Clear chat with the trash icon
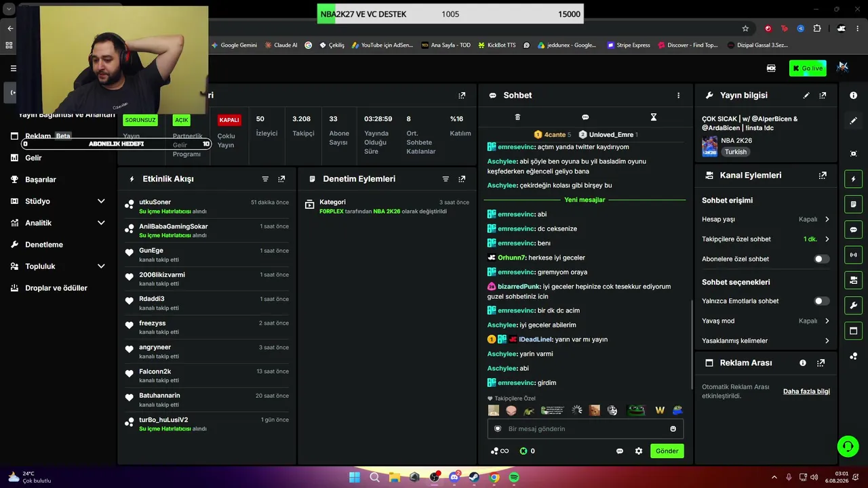 click(x=517, y=117)
